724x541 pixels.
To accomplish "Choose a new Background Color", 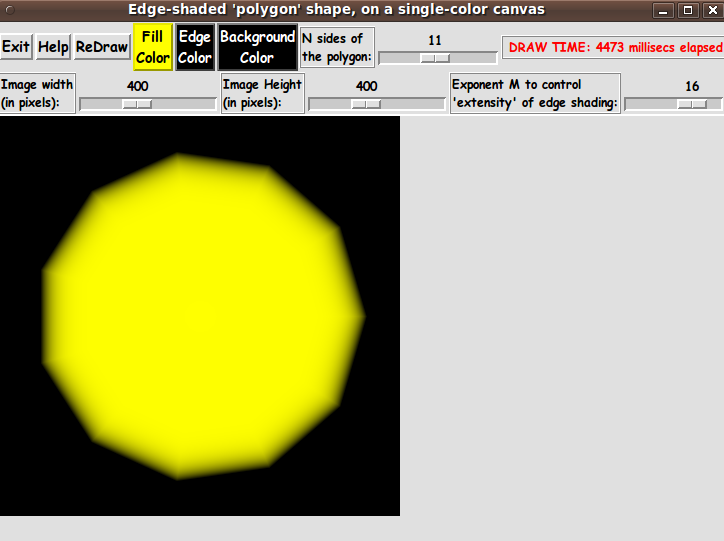I will point(257,47).
